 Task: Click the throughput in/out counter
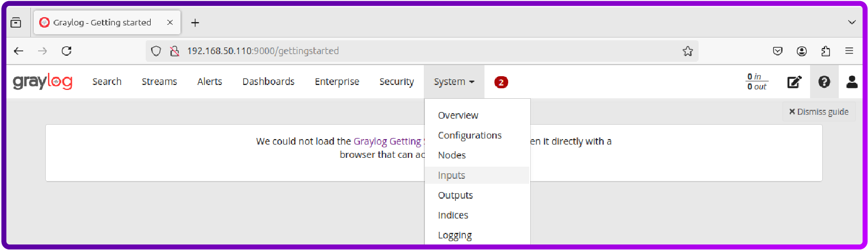coord(757,82)
